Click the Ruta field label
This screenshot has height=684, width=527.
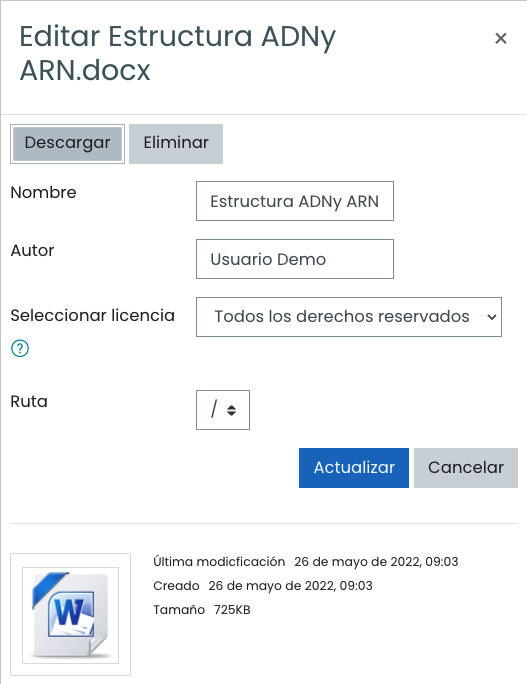[29, 401]
